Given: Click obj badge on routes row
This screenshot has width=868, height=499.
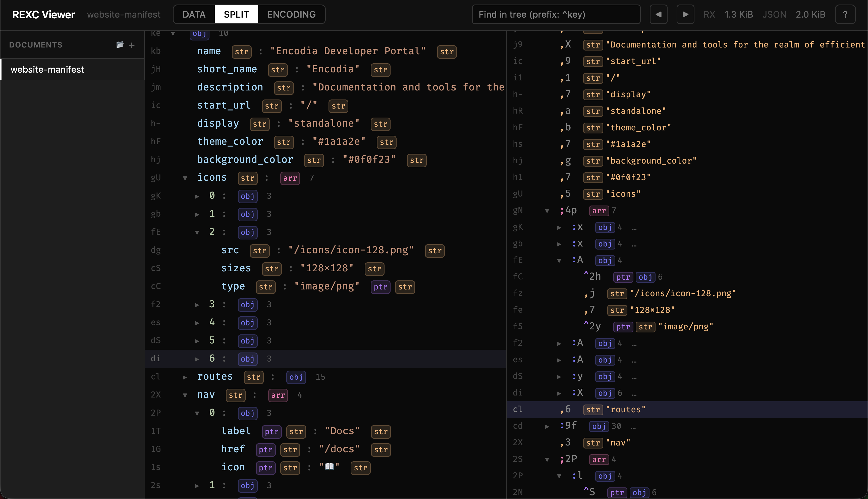Looking at the screenshot, I should 296,377.
